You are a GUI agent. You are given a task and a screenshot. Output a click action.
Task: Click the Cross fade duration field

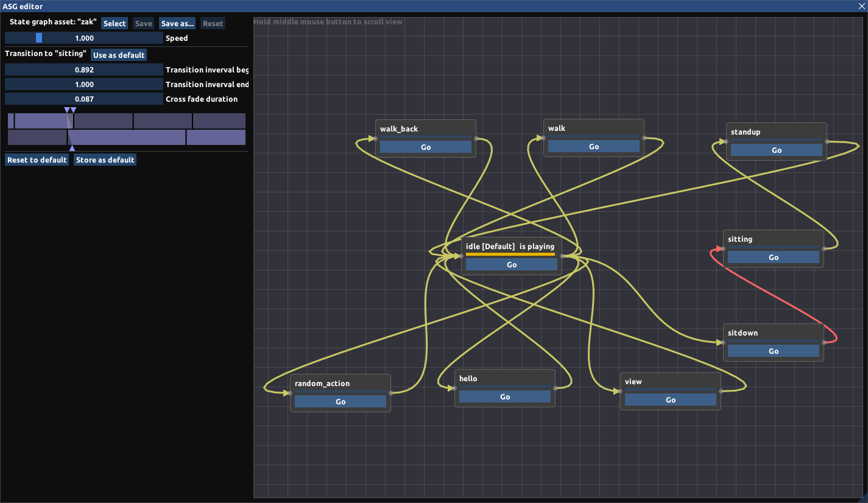84,99
